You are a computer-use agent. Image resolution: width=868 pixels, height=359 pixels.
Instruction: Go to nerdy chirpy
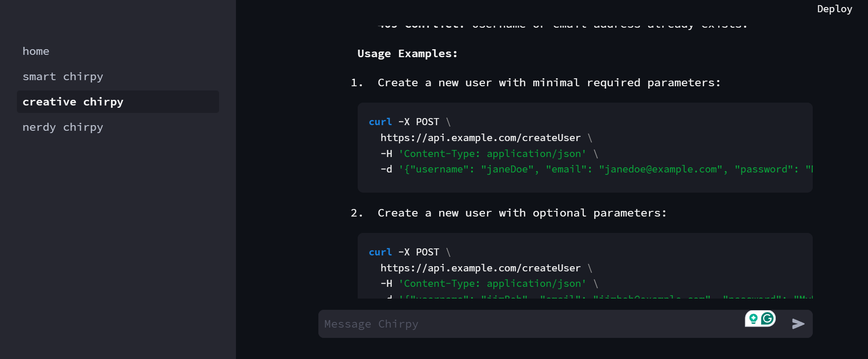(63, 127)
